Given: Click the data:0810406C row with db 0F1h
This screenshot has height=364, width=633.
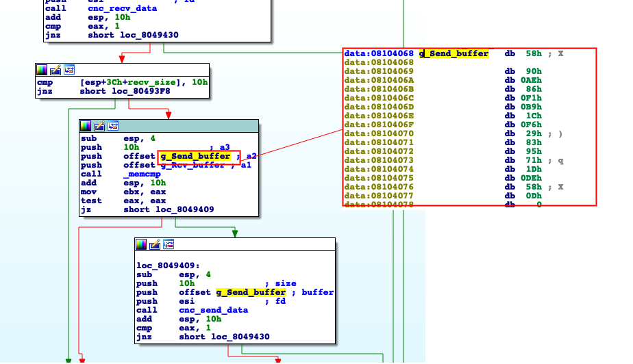Looking at the screenshot, I should pos(443,98).
